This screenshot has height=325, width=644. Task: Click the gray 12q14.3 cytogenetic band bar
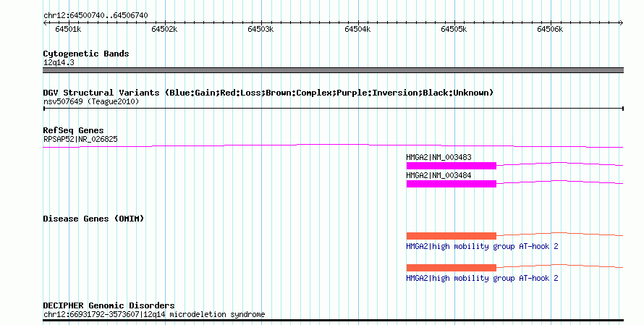[333, 70]
